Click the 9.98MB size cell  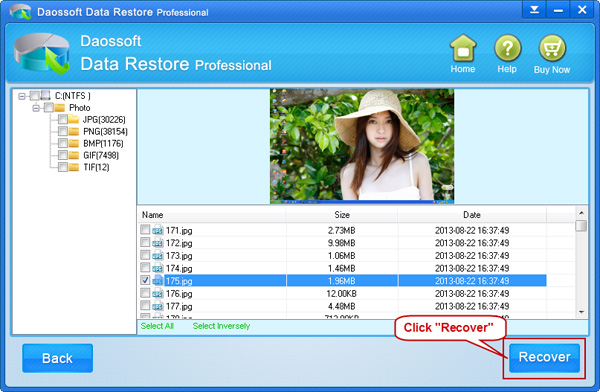341,243
